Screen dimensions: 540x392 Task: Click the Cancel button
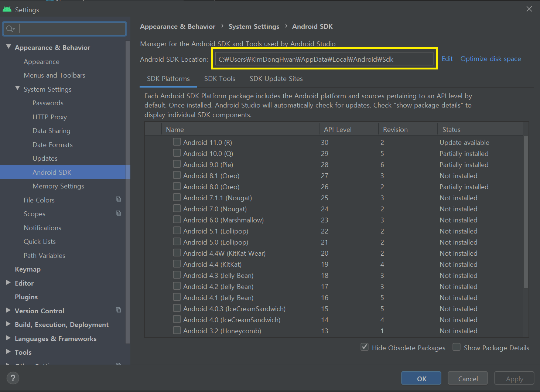click(x=468, y=378)
